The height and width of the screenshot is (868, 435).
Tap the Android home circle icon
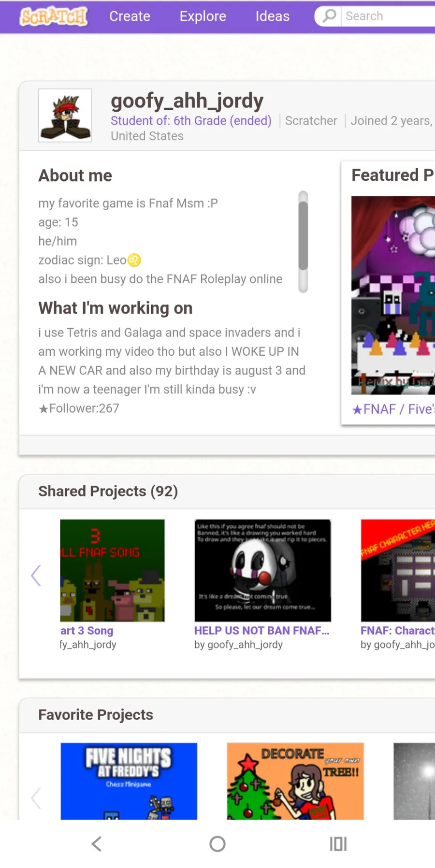[217, 844]
